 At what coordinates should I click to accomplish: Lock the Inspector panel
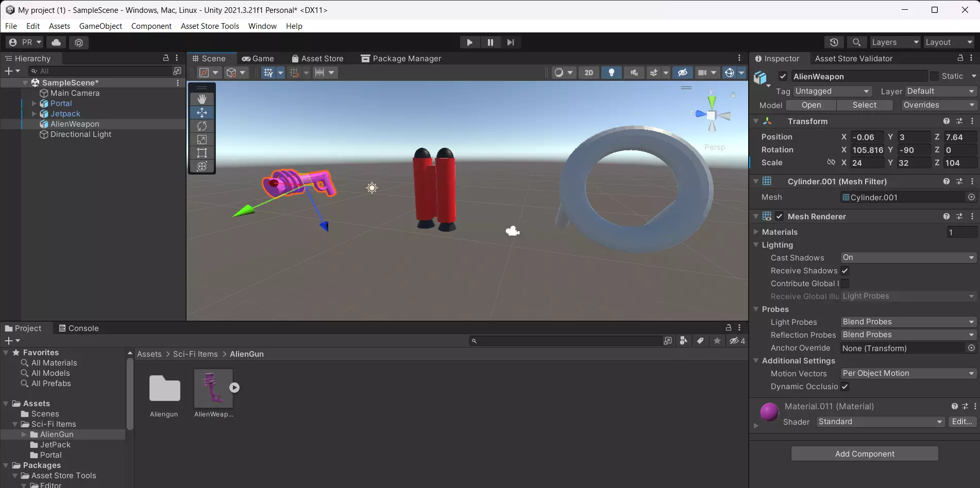[x=960, y=58]
